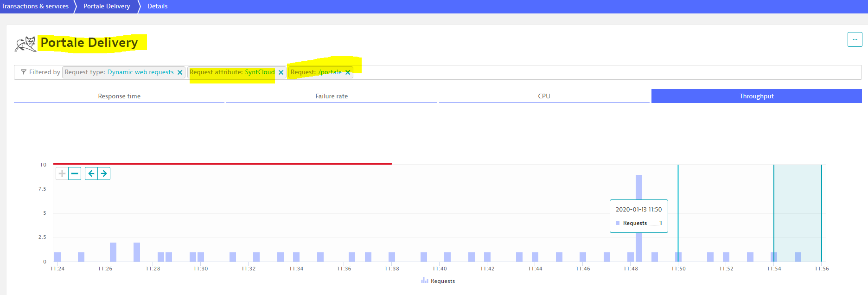
Task: Click the chart zoom in plus button
Action: pyautogui.click(x=62, y=173)
